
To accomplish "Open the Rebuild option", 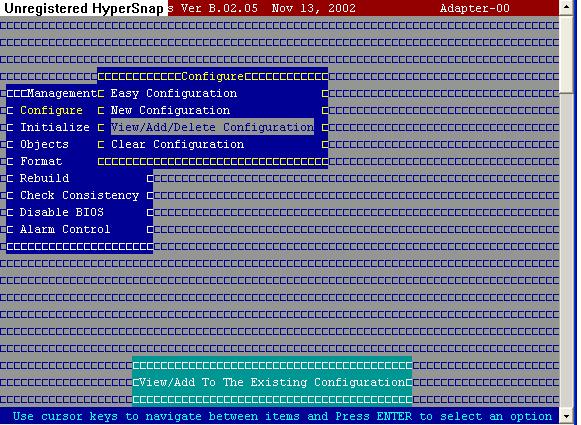I will click(44, 178).
